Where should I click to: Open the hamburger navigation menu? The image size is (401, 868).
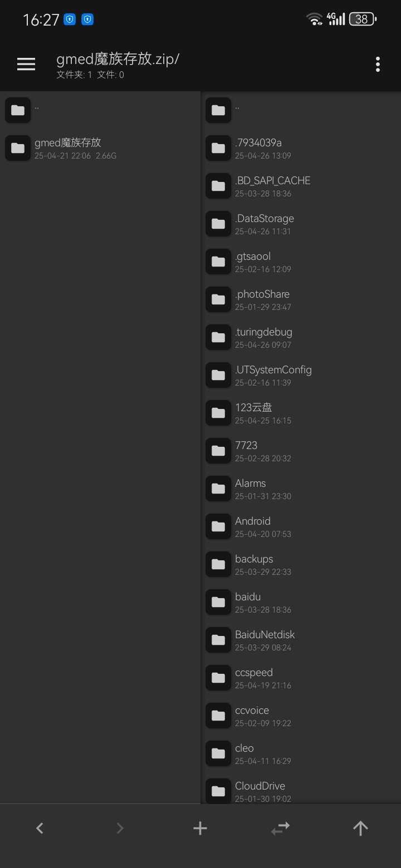point(26,64)
